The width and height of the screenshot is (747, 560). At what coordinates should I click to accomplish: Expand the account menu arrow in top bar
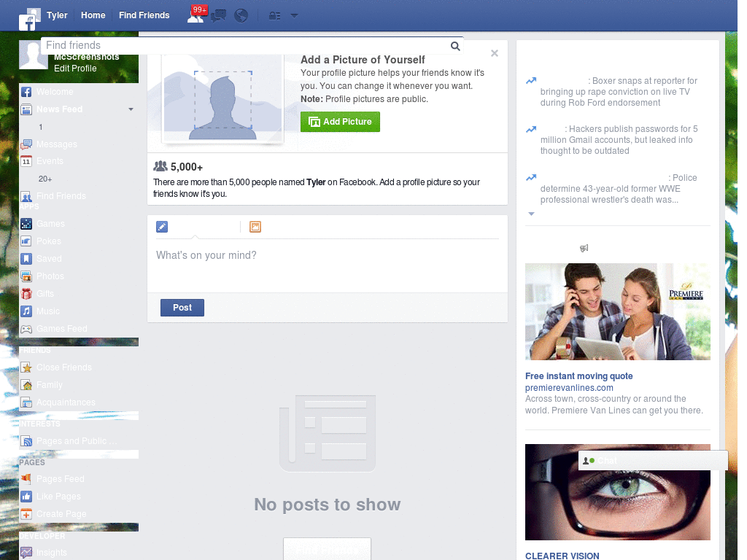click(295, 16)
